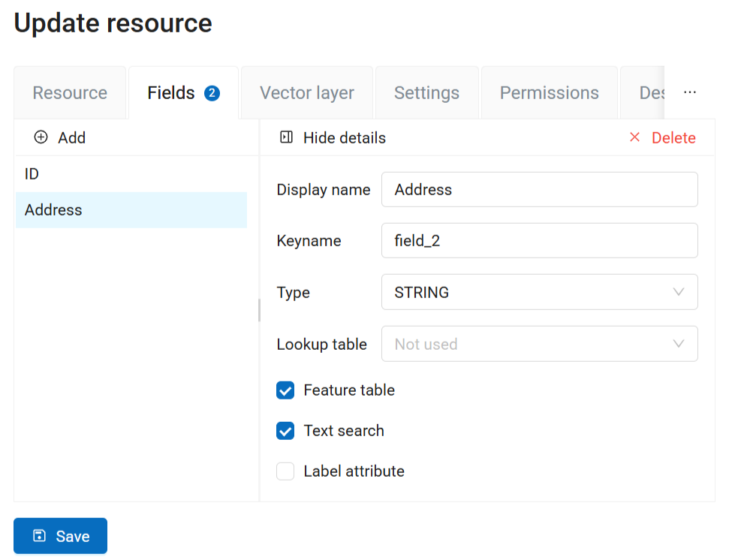Select the Address field in list
This screenshot has height=560, width=729.
point(131,210)
